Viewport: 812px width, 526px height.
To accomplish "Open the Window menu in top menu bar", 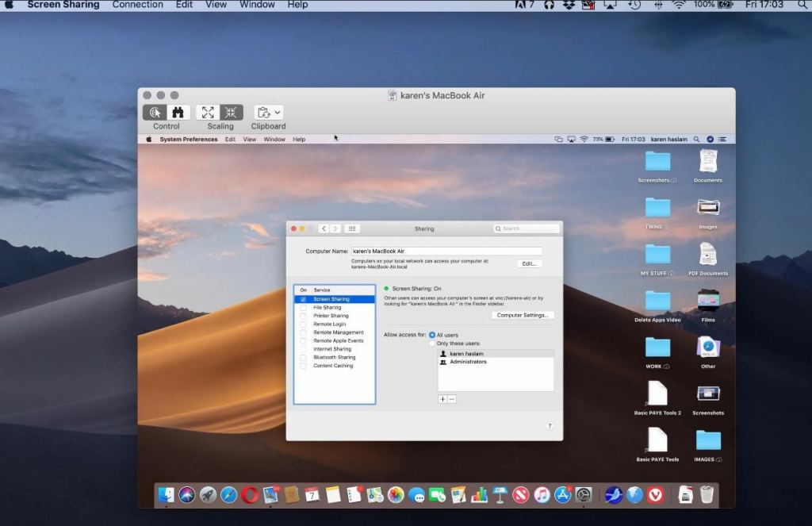I will tap(257, 5).
